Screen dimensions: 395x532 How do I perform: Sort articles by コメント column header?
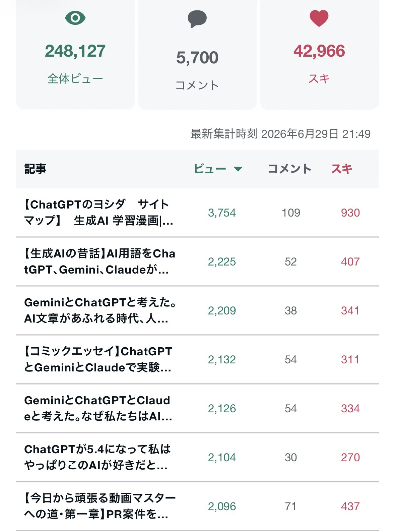290,169
